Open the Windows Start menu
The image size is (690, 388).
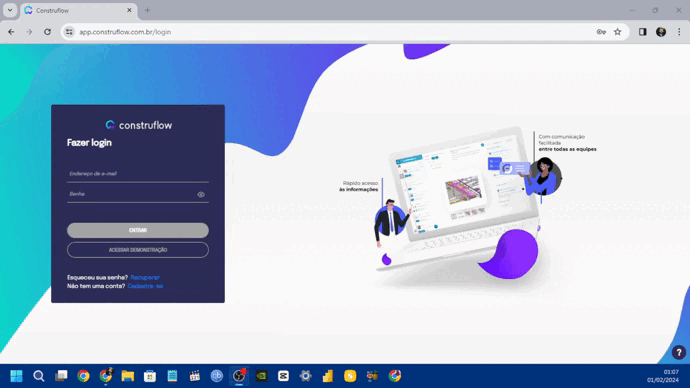click(x=16, y=376)
